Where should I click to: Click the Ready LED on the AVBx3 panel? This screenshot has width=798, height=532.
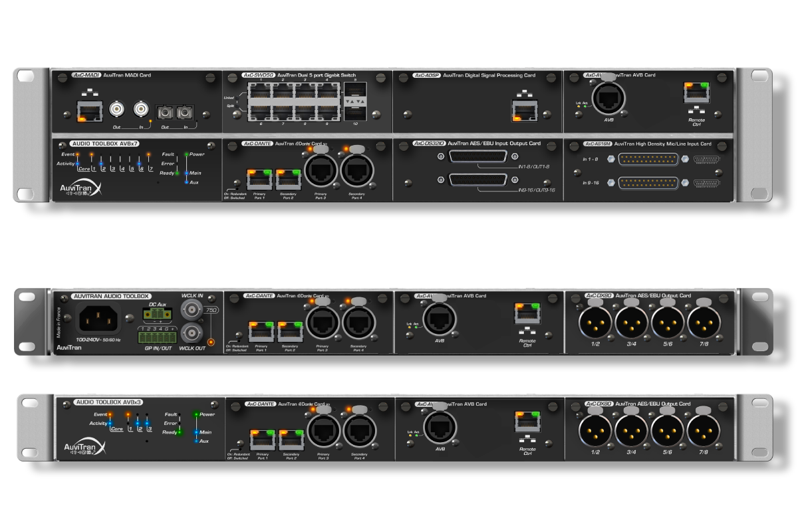[x=180, y=432]
